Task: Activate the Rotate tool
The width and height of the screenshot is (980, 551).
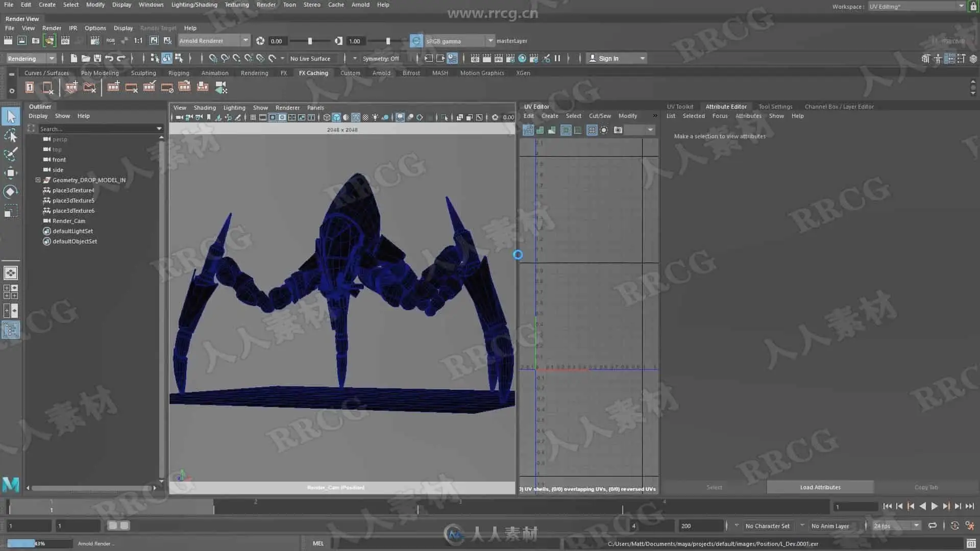Action: click(x=10, y=192)
